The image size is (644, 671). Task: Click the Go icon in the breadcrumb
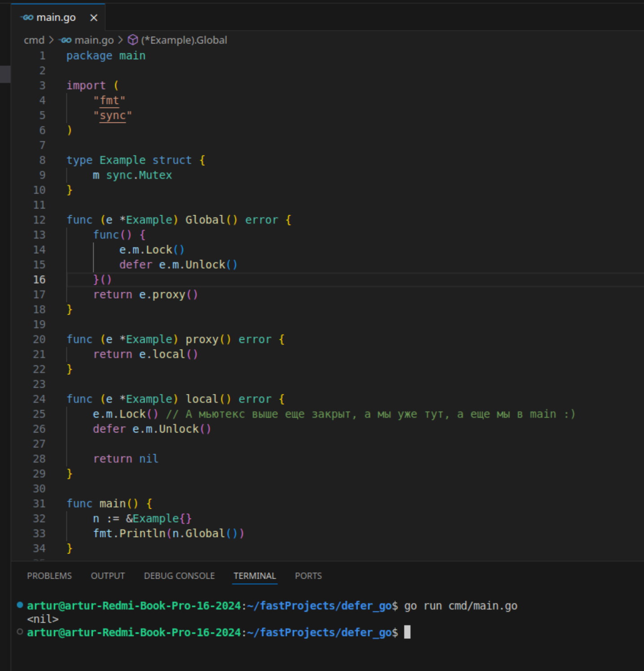[65, 40]
